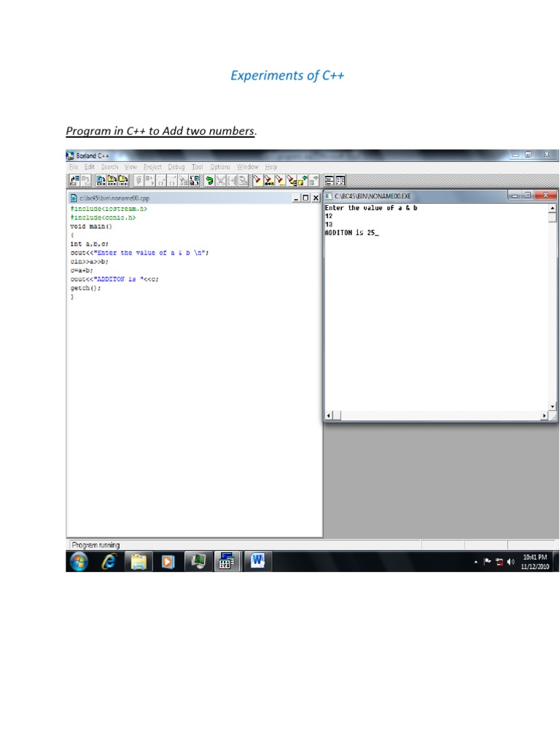The height and width of the screenshot is (747, 560).
Task: Click the getch(); code line
Action: tap(85, 288)
